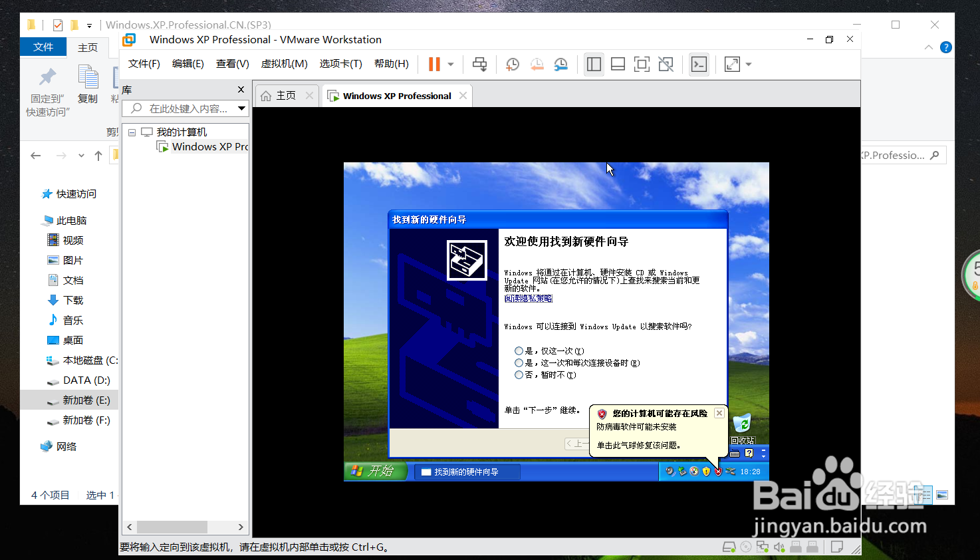This screenshot has width=980, height=560.
Task: Click the Copy icon in Explorer ribbon
Action: pyautogui.click(x=88, y=84)
